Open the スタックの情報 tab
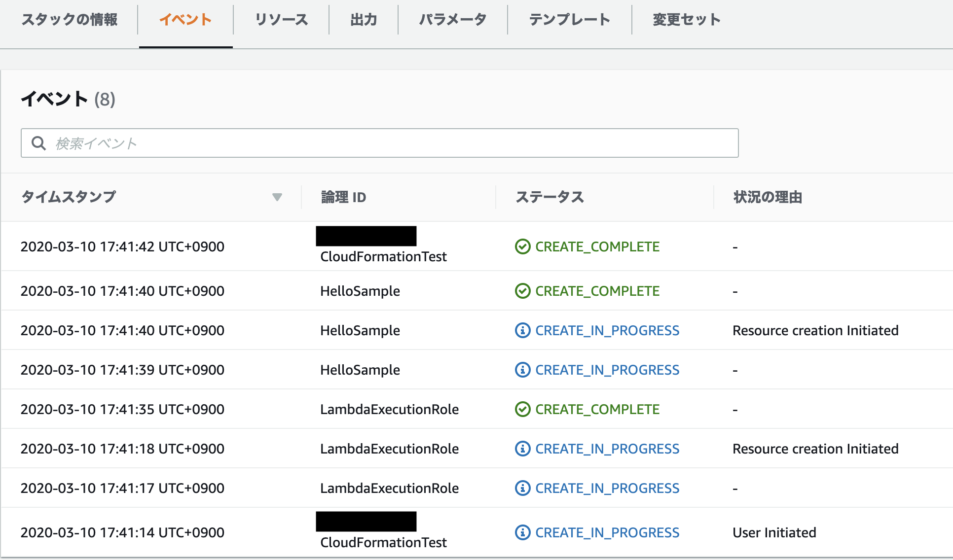953x560 pixels. tap(70, 20)
